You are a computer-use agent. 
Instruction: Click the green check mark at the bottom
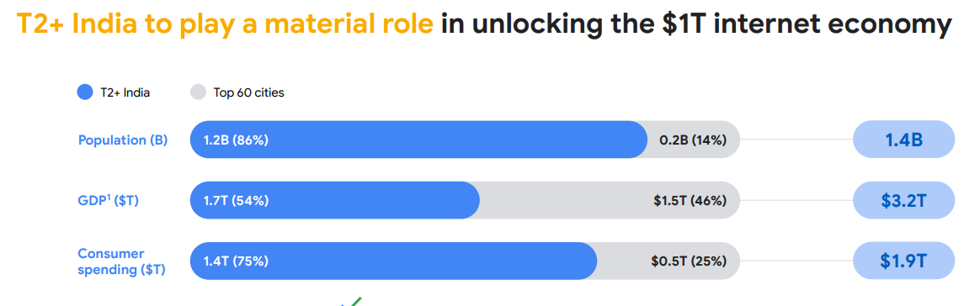click(x=352, y=302)
